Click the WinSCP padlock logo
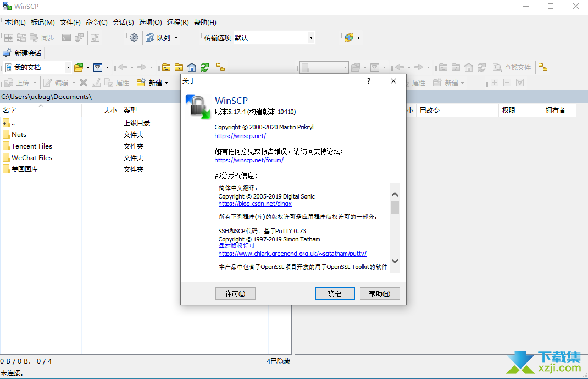Image resolution: width=588 pixels, height=379 pixels. coord(198,107)
